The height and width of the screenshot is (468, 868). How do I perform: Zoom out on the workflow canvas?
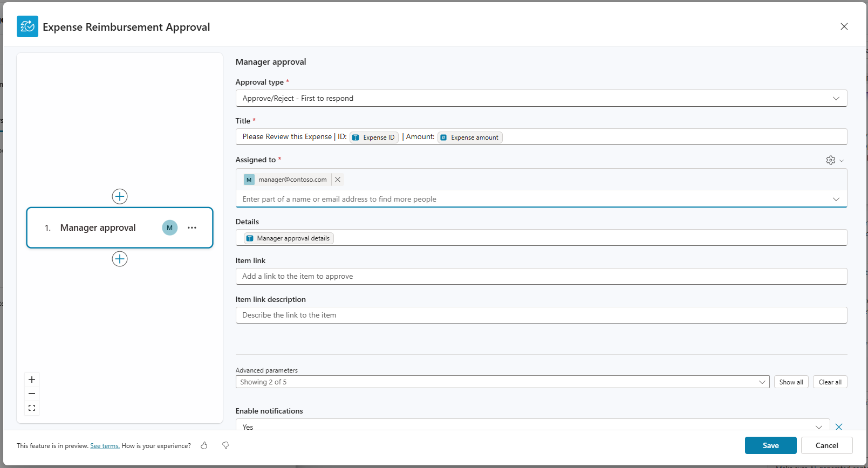tap(32, 394)
